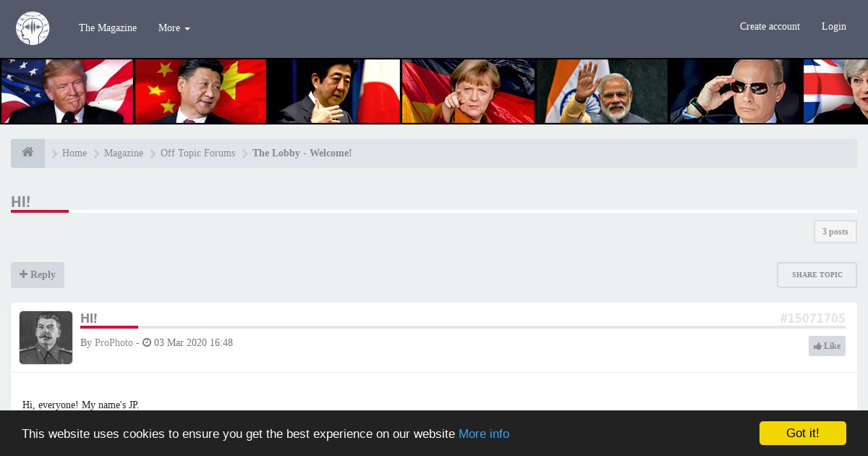Open The Magazine menu item

108,28
